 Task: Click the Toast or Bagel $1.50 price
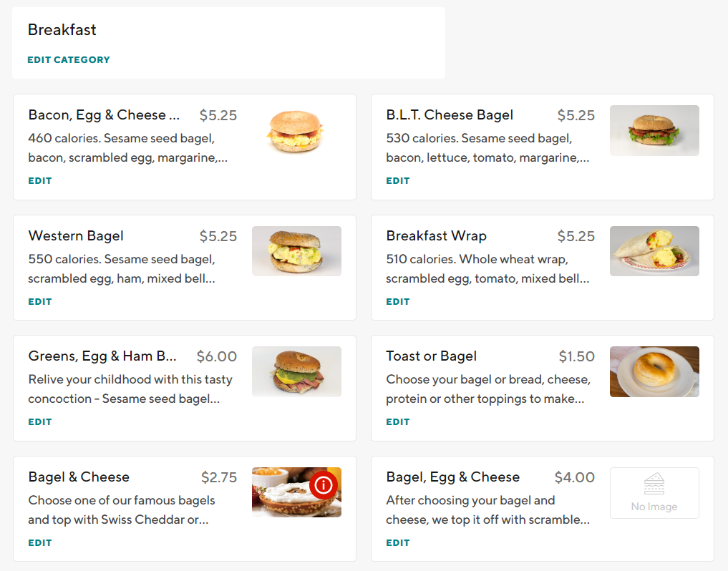pos(576,356)
